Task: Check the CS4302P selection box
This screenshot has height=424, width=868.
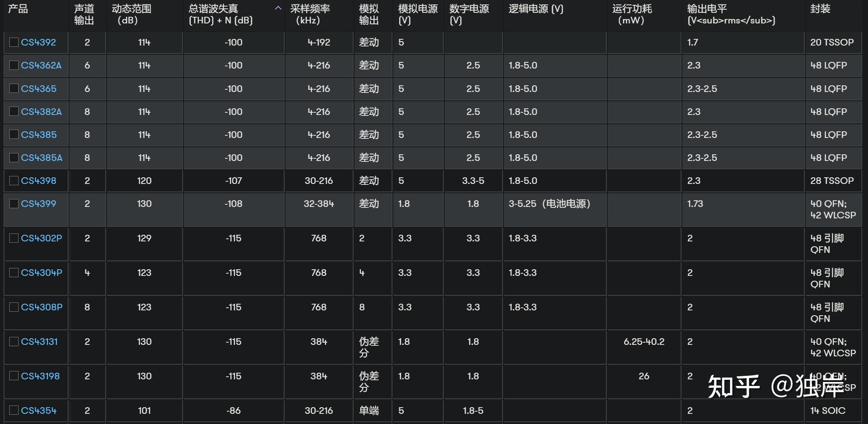Action: coord(14,237)
